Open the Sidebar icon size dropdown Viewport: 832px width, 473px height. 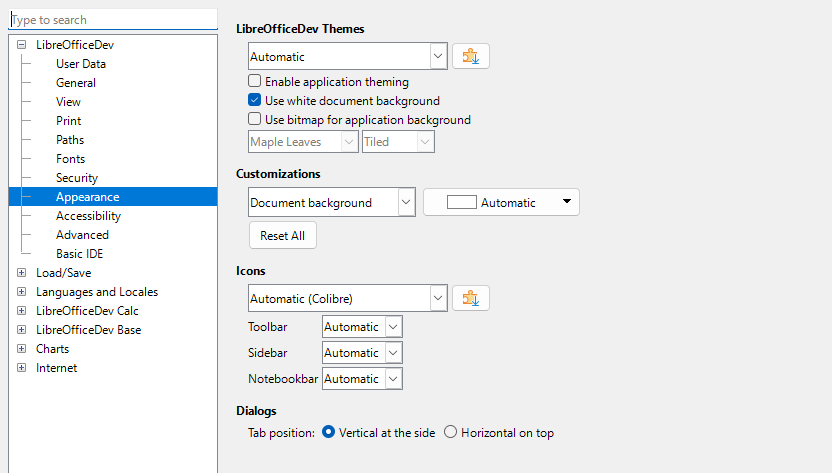[362, 352]
